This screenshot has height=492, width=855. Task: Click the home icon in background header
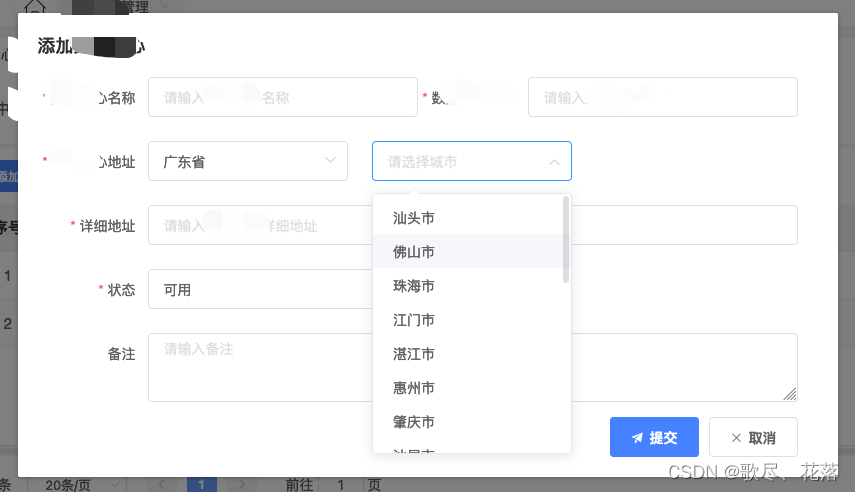tap(35, 7)
